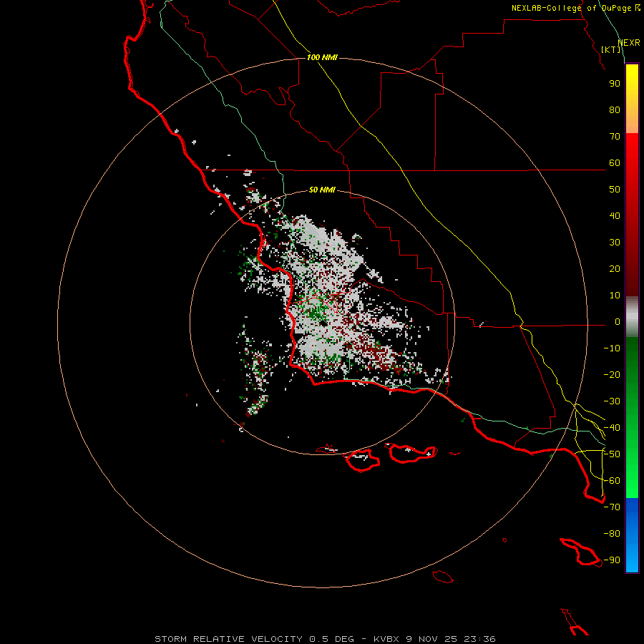
Task: Click the -60 value on velocity scale
Action: [x=612, y=481]
